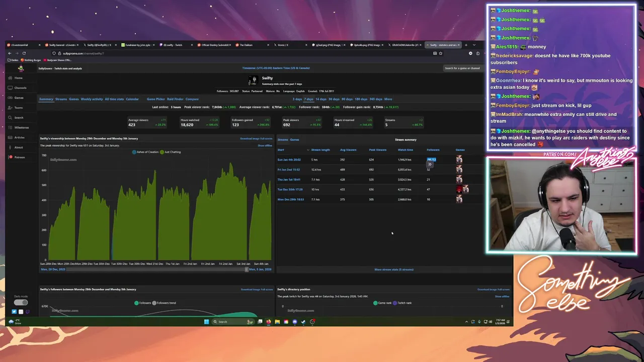Toggle Game rank legend series
The height and width of the screenshot is (362, 644).
click(x=382, y=303)
